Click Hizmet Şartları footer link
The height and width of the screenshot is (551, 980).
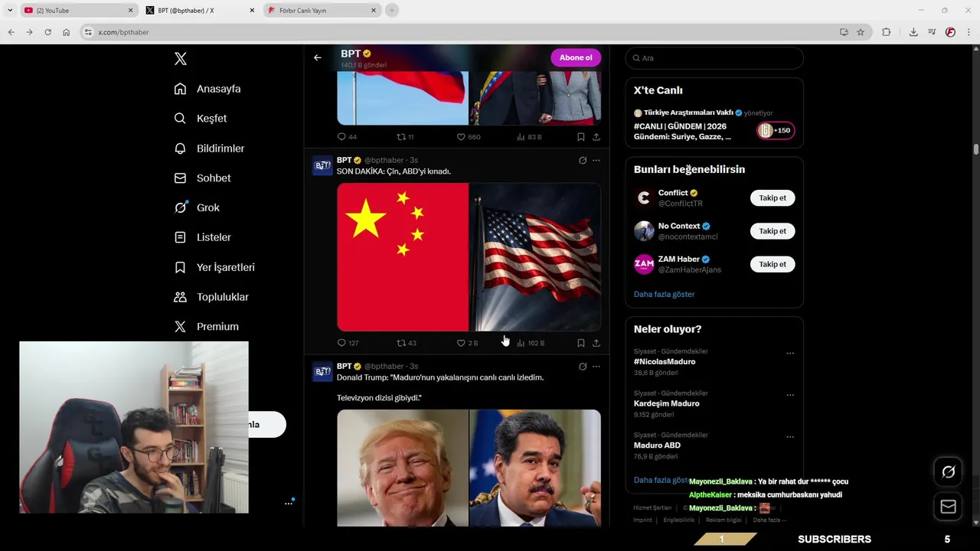(652, 508)
